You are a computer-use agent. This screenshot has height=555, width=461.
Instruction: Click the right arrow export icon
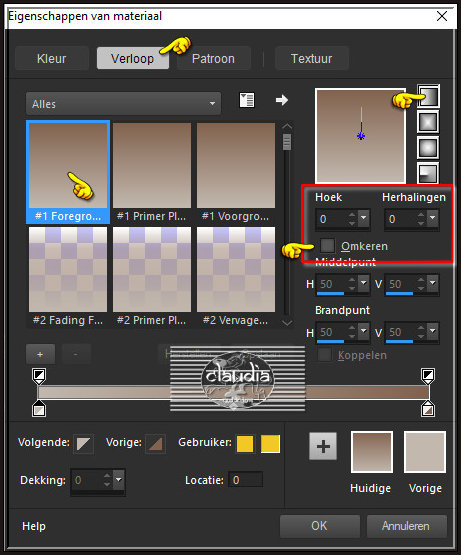pos(282,100)
